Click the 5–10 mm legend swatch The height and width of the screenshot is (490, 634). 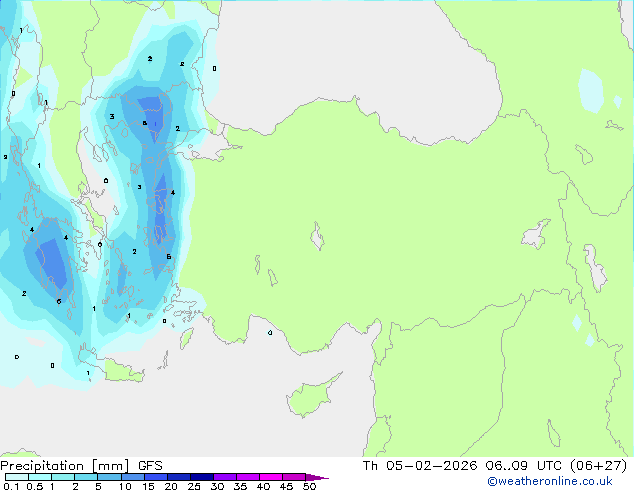(109, 477)
